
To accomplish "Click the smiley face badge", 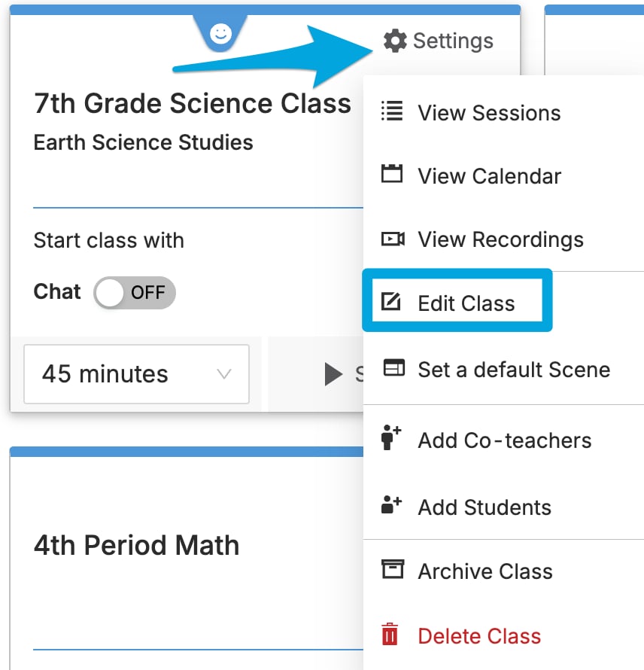I will (220, 33).
